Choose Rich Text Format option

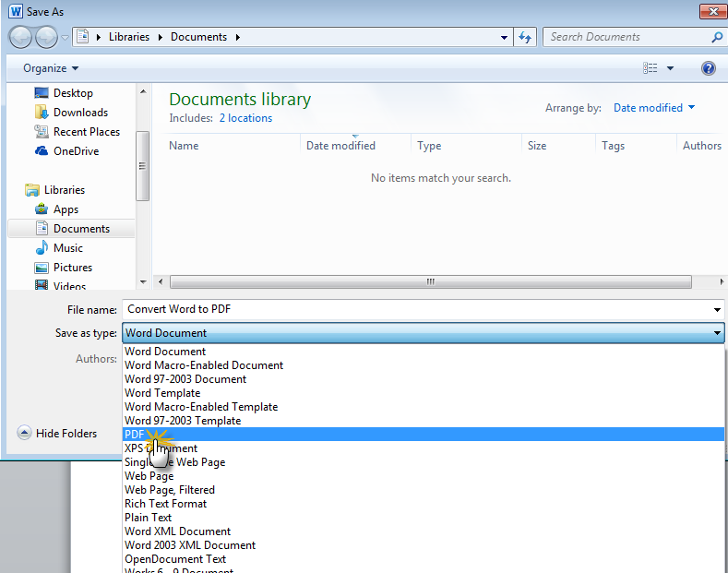(x=424, y=504)
